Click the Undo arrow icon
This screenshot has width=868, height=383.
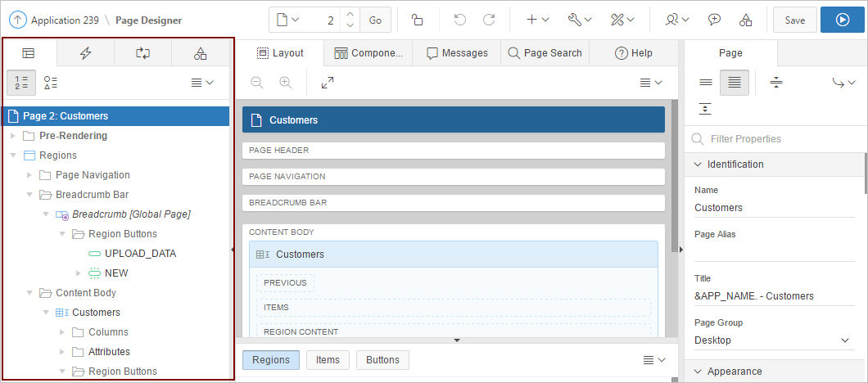(460, 20)
